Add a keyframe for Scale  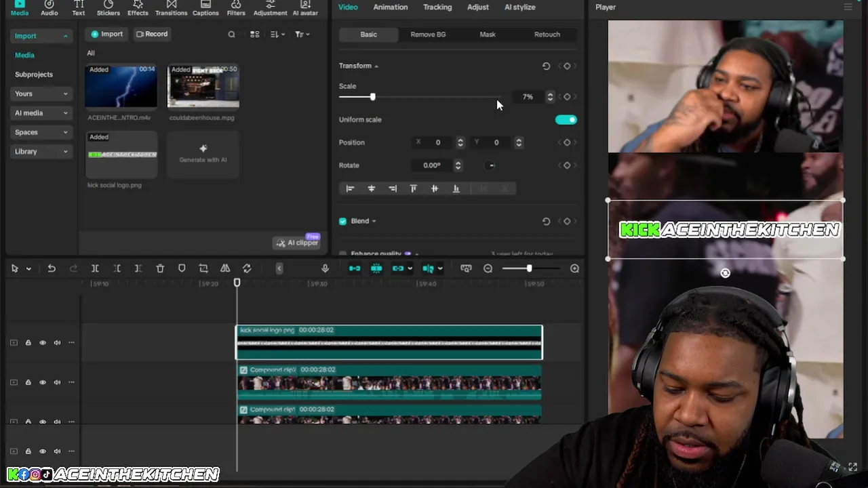[567, 97]
